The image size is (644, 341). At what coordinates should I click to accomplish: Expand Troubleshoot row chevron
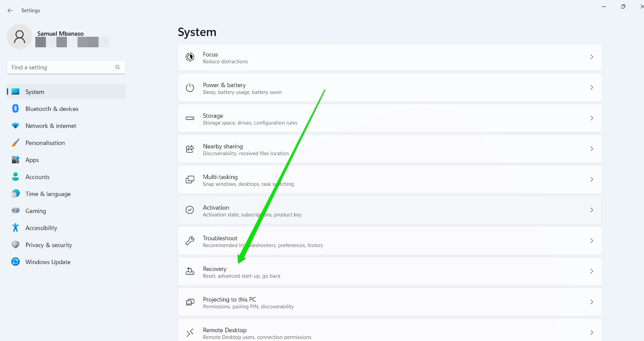coord(592,241)
